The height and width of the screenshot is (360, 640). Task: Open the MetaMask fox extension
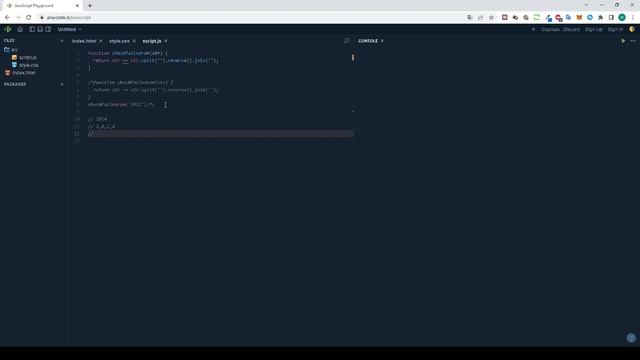[579, 18]
